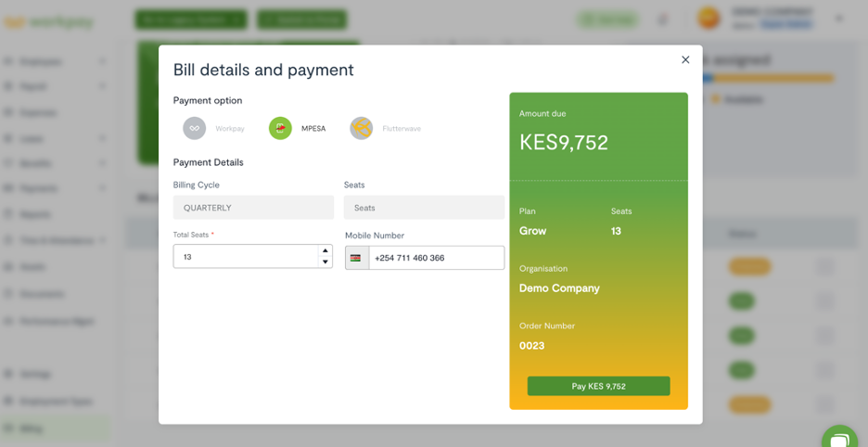Close the Bill details and payment dialog
Viewport: 868px width, 447px height.
[x=685, y=60]
